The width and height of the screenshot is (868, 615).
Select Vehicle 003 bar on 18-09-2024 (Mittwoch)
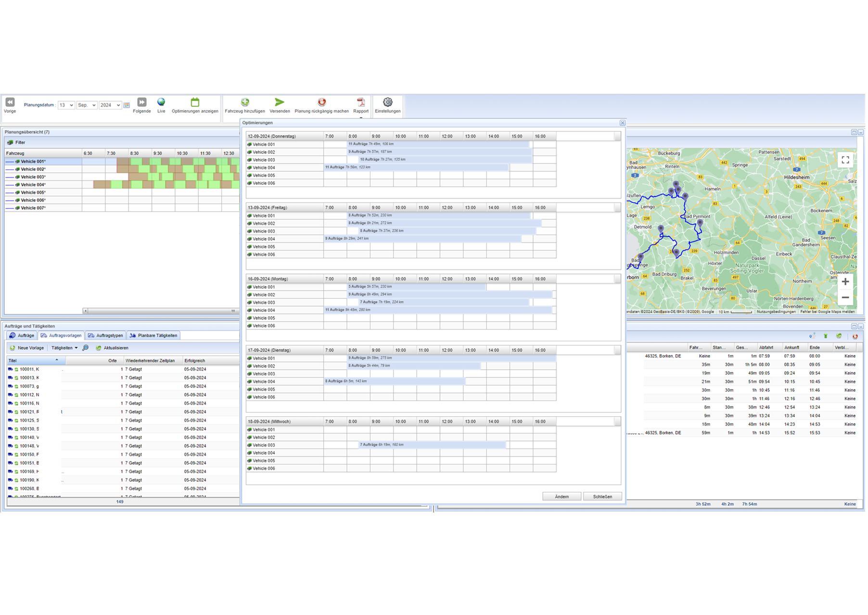pyautogui.click(x=433, y=445)
